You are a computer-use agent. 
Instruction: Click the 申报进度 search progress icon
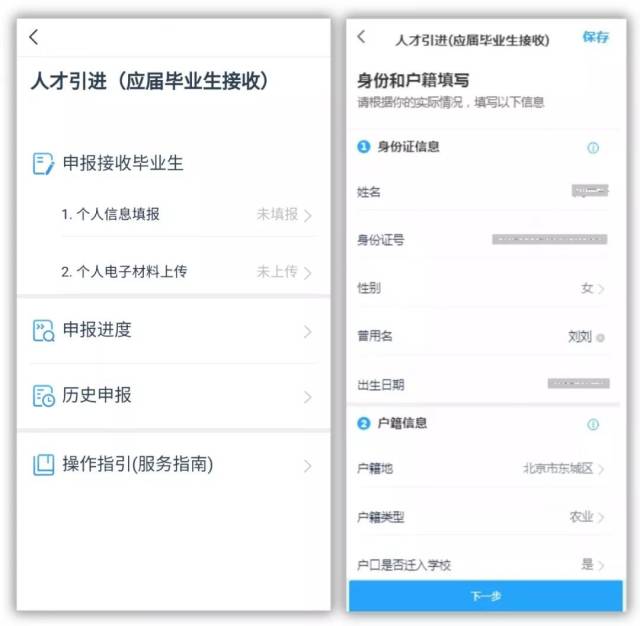pyautogui.click(x=43, y=330)
